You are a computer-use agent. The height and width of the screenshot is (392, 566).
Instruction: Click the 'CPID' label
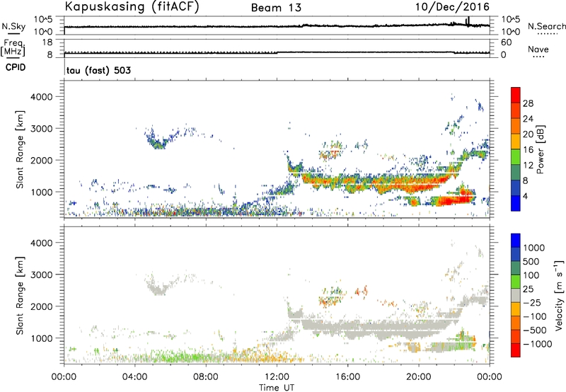coord(16,67)
